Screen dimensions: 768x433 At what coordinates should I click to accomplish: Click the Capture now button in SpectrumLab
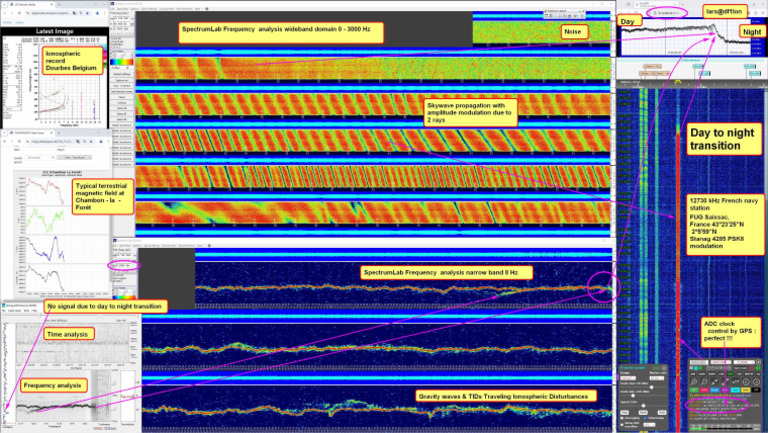pos(121,80)
